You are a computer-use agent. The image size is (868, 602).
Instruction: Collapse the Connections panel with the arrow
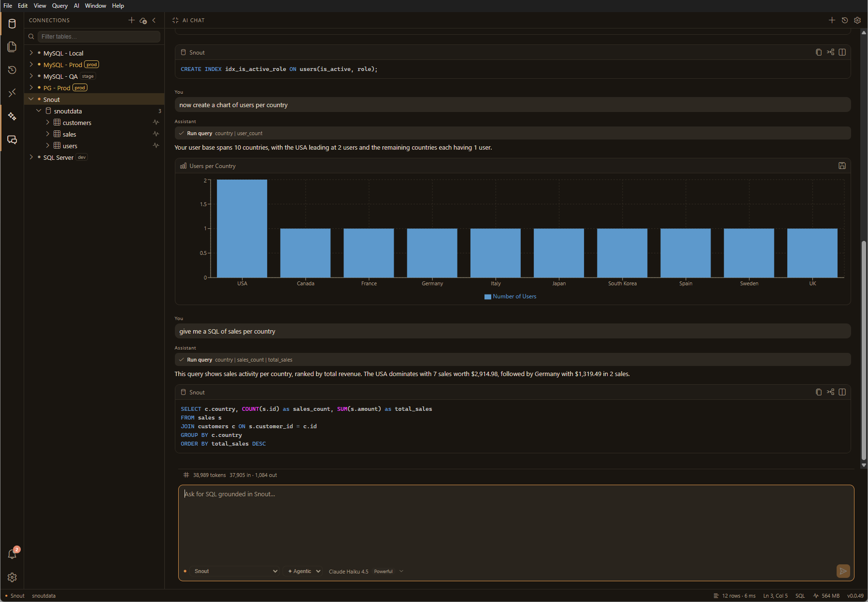154,20
